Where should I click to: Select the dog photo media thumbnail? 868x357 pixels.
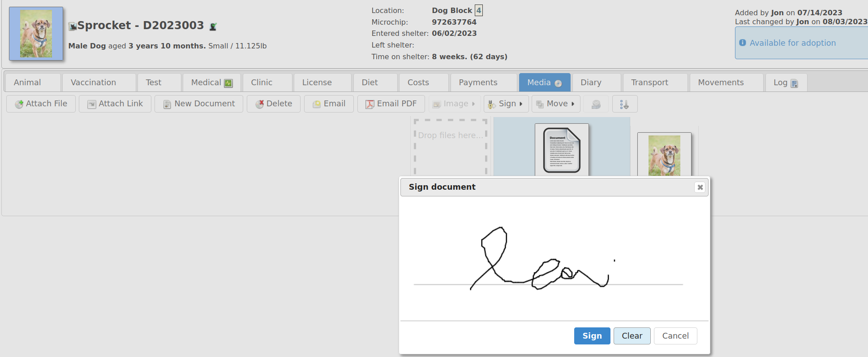click(664, 155)
